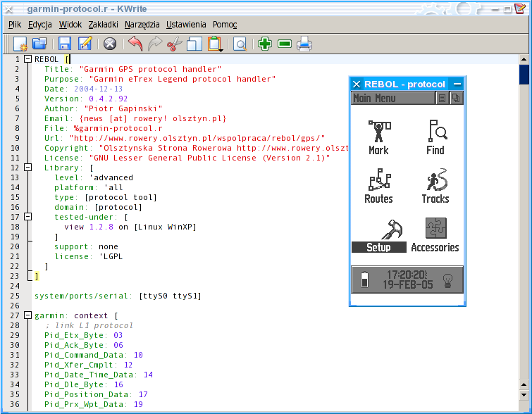This screenshot has height=414, width=532.
Task: Open the Plik menu
Action: pos(15,25)
